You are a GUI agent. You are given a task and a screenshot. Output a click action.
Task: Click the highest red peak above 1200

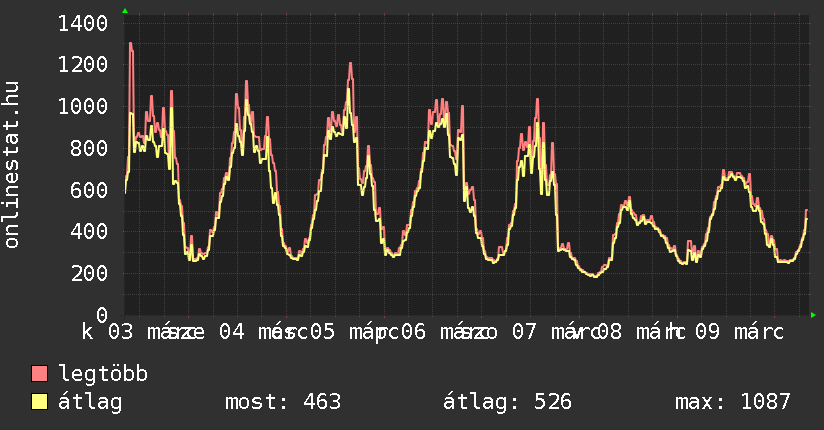pos(130,44)
